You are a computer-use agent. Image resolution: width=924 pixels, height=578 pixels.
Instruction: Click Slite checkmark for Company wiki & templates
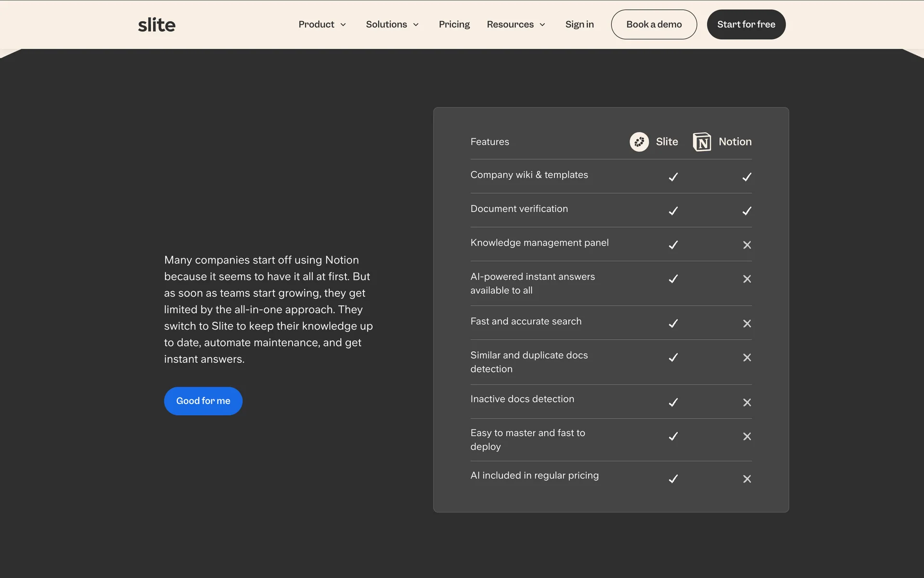tap(673, 177)
